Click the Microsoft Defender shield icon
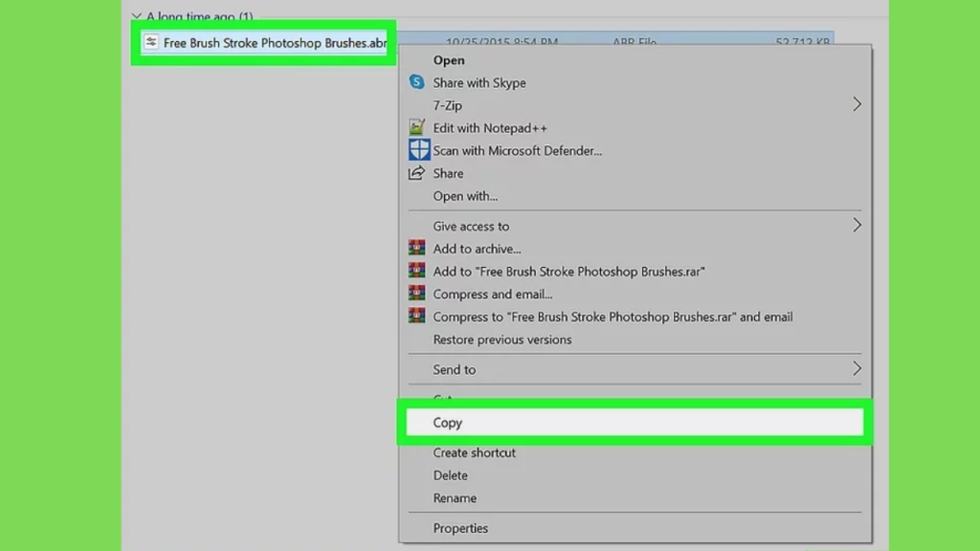 point(418,150)
